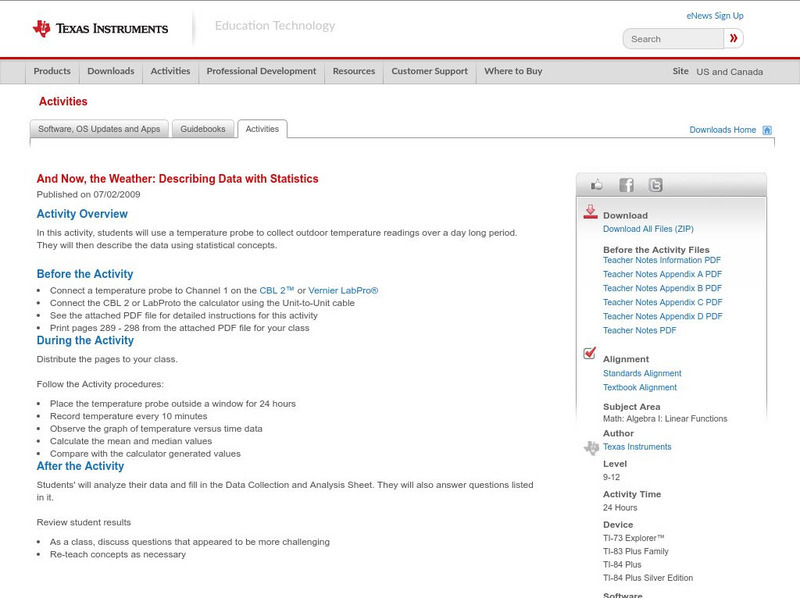Open the Professional Development menu
The width and height of the screenshot is (800, 598).
click(x=261, y=71)
